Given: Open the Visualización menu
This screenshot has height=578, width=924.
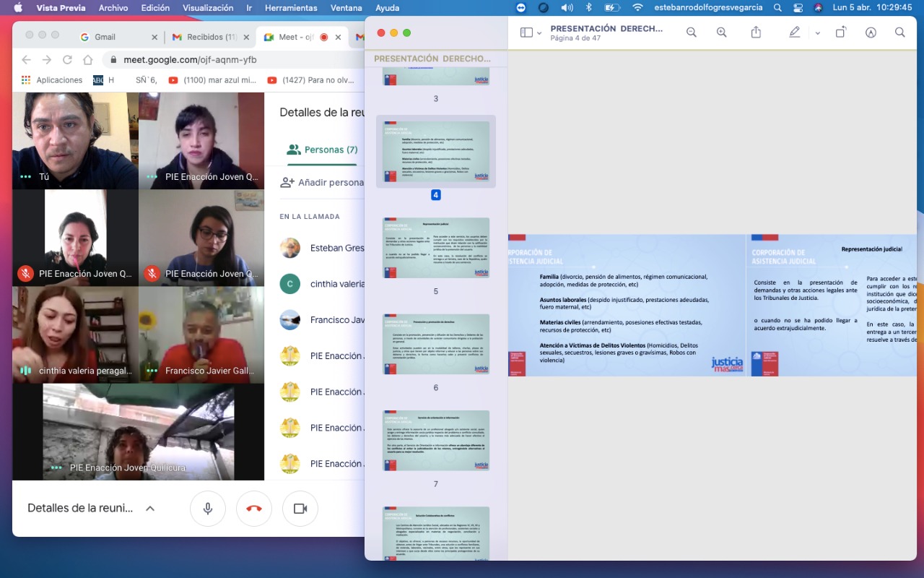Looking at the screenshot, I should [208, 7].
